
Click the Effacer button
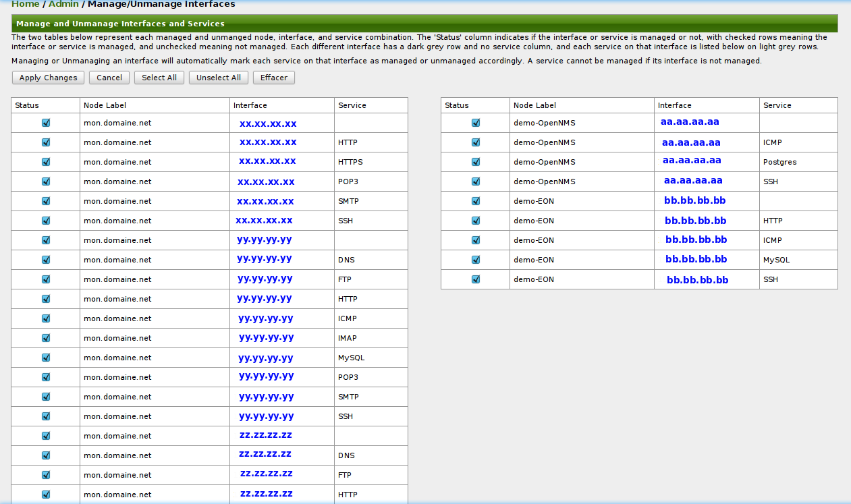pyautogui.click(x=273, y=78)
